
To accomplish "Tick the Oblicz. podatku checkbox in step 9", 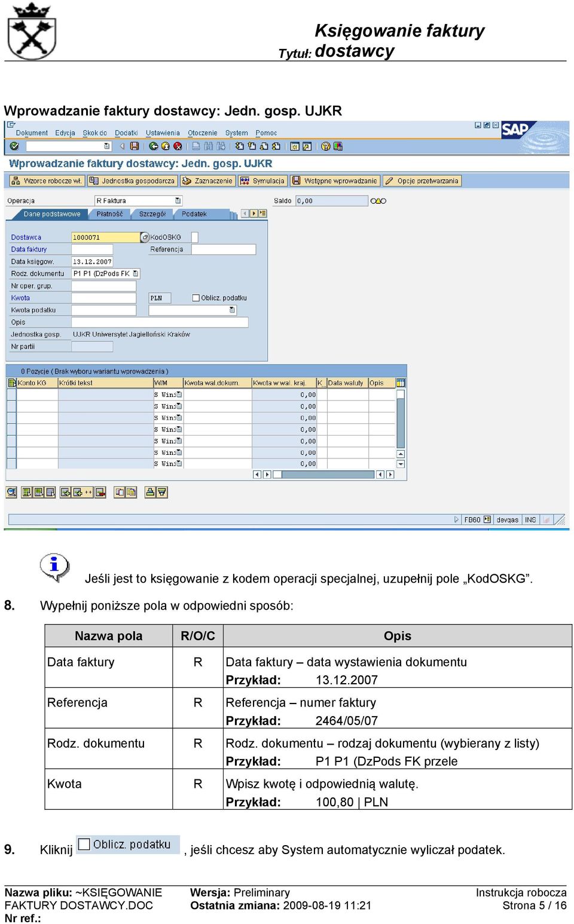I will click(84, 844).
